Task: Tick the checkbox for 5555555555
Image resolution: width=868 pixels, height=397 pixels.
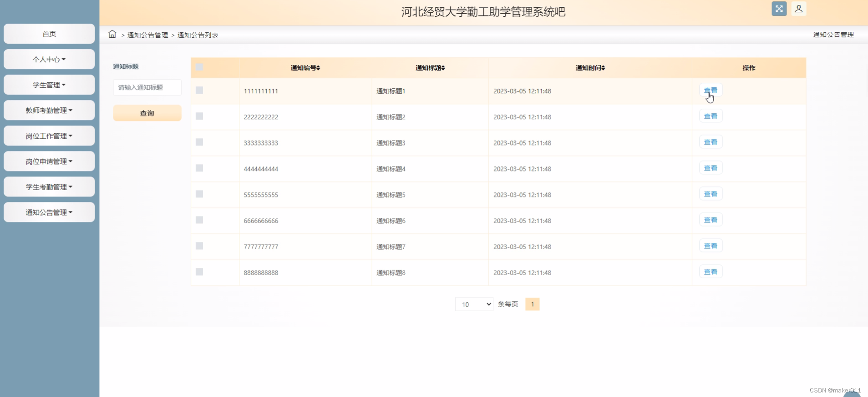Action: coord(199,194)
